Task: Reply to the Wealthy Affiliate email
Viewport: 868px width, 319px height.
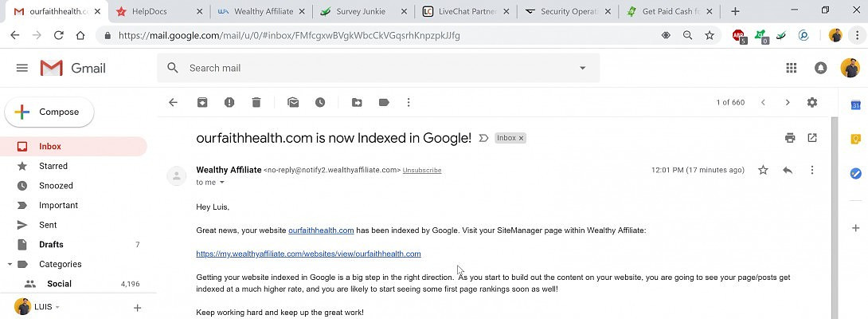Action: point(788,170)
